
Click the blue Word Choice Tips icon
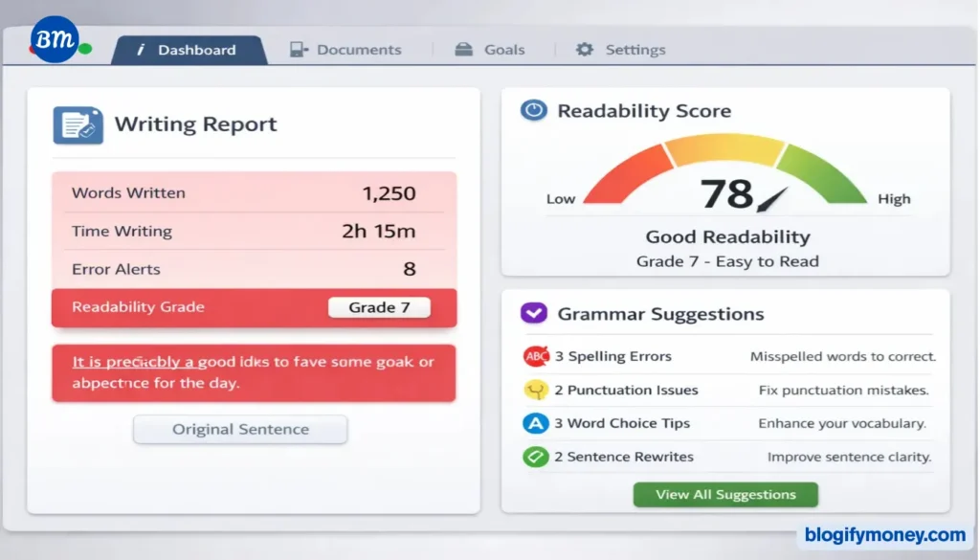(536, 423)
